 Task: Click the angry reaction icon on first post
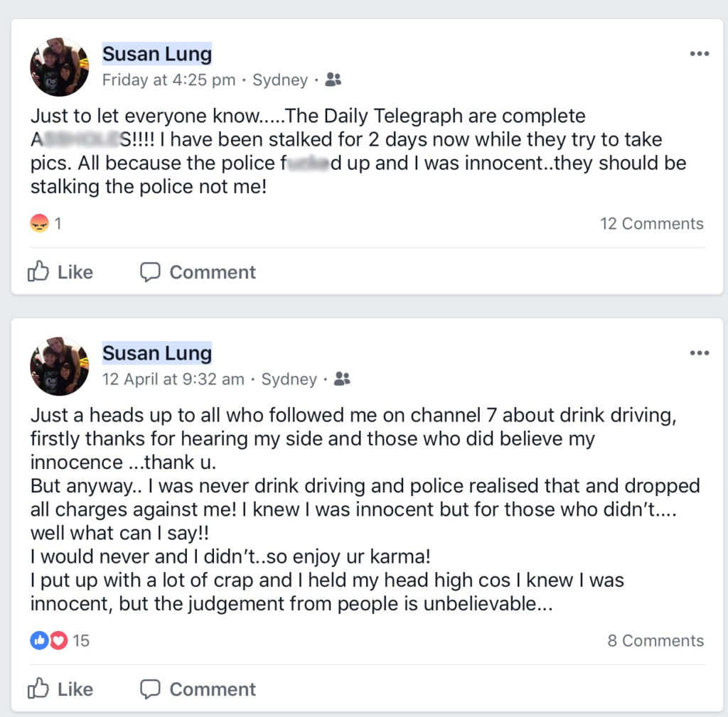pyautogui.click(x=39, y=224)
